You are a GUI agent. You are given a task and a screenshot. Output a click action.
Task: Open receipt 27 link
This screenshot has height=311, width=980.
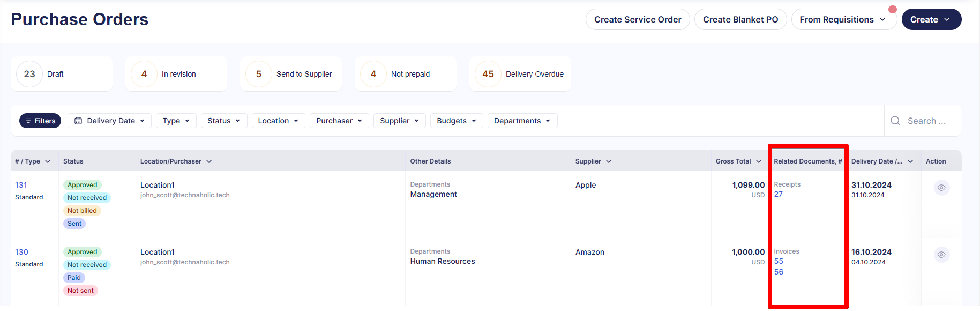[779, 194]
